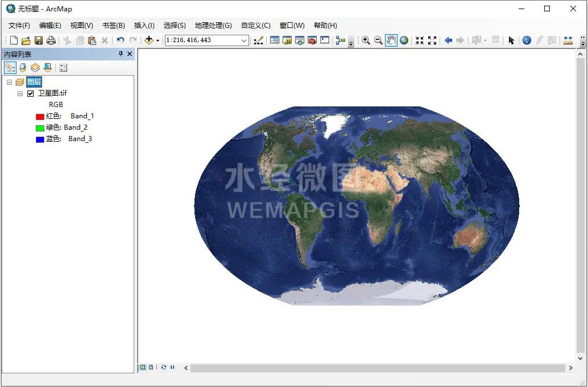Click List By Visibility in contents panel
Image resolution: width=588 pixels, height=387 pixels.
pos(35,67)
